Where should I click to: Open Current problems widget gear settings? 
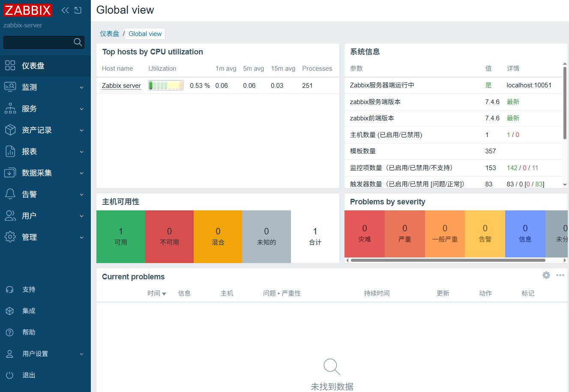point(546,275)
